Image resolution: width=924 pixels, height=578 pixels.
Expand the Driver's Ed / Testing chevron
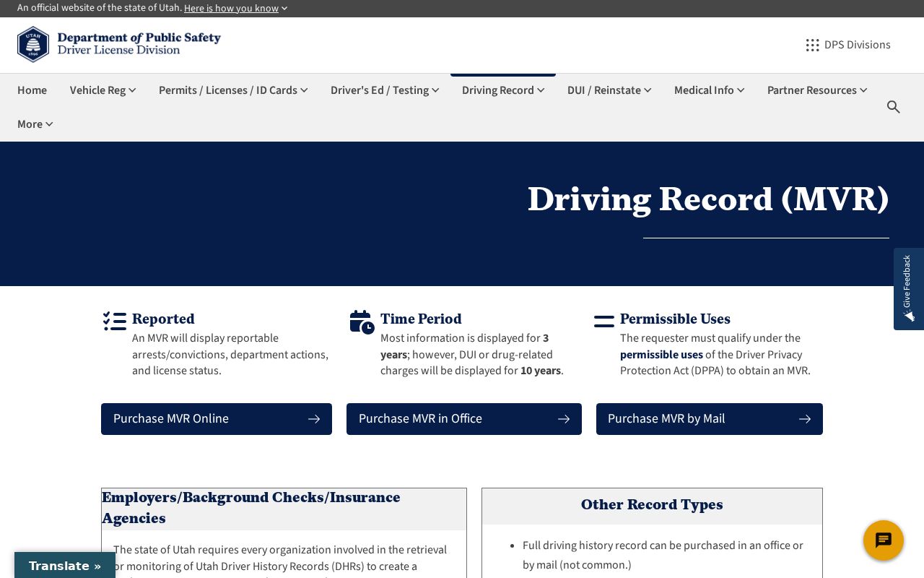tap(435, 90)
